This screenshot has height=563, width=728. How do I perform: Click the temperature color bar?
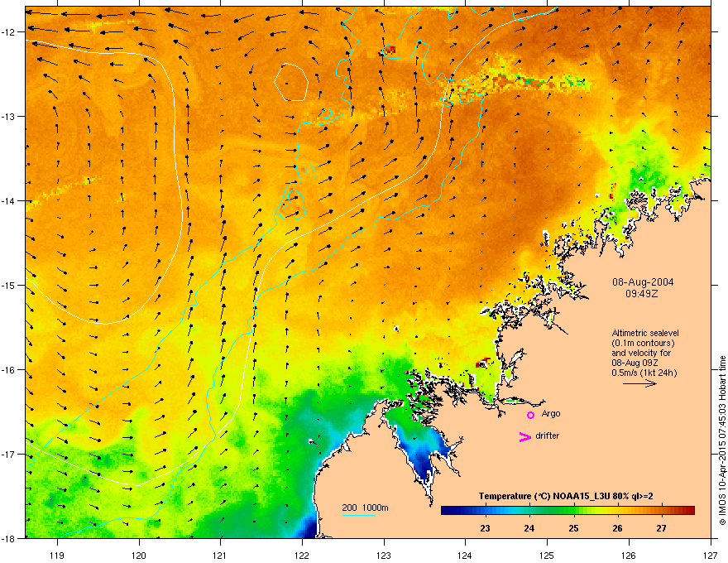coord(568,511)
